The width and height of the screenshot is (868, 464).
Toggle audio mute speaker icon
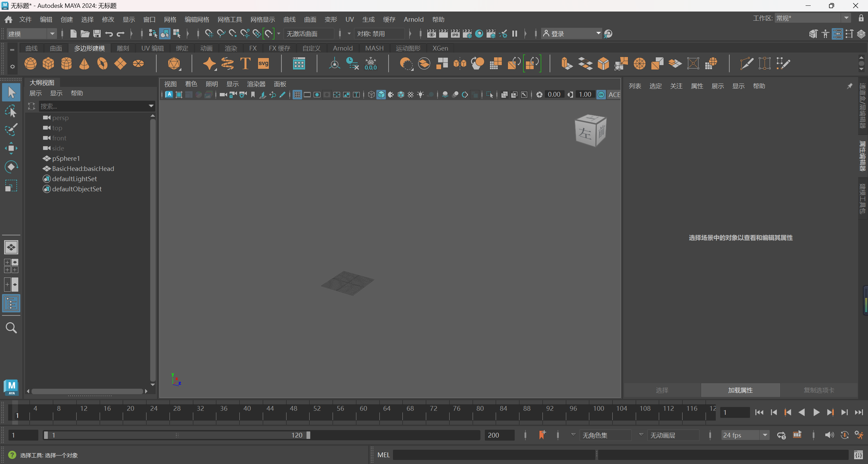[829, 435]
